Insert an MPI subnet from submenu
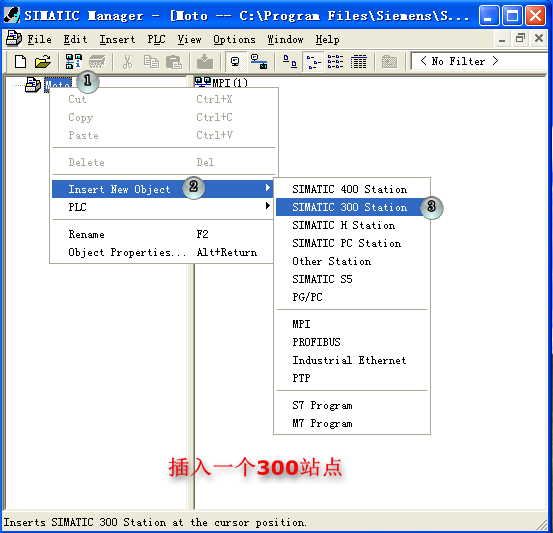 coord(352,324)
